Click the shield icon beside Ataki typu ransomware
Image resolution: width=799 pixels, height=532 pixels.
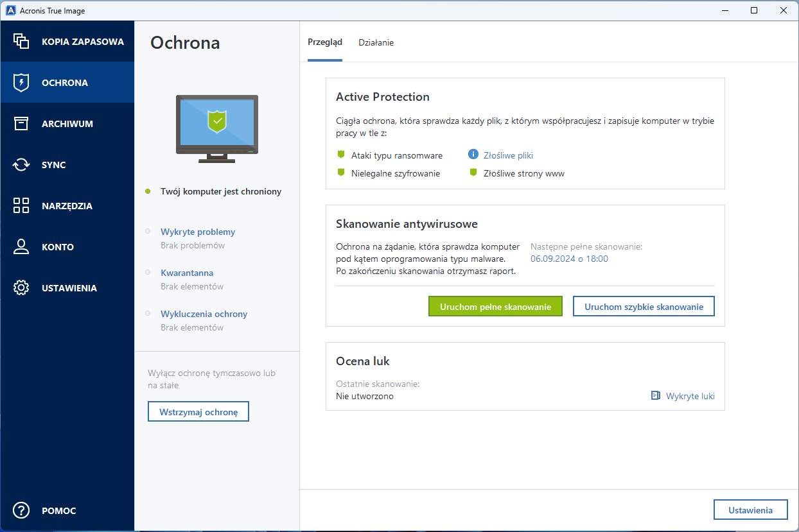[341, 155]
